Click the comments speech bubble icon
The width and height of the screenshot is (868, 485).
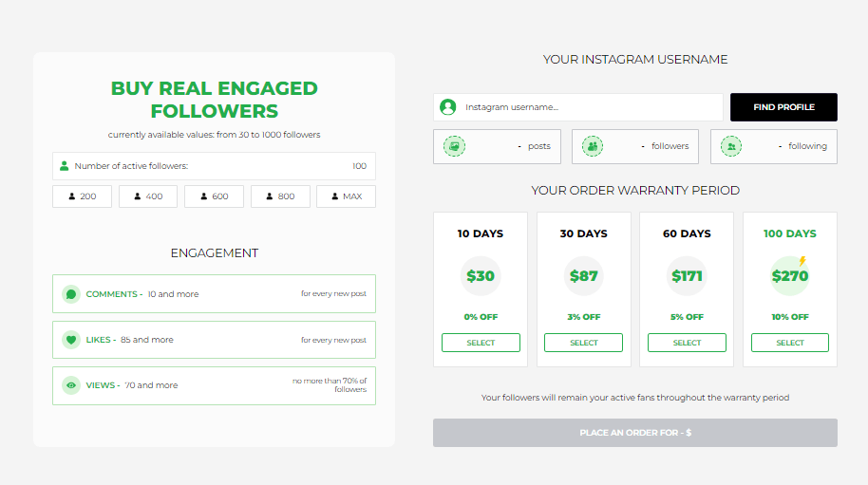click(71, 294)
